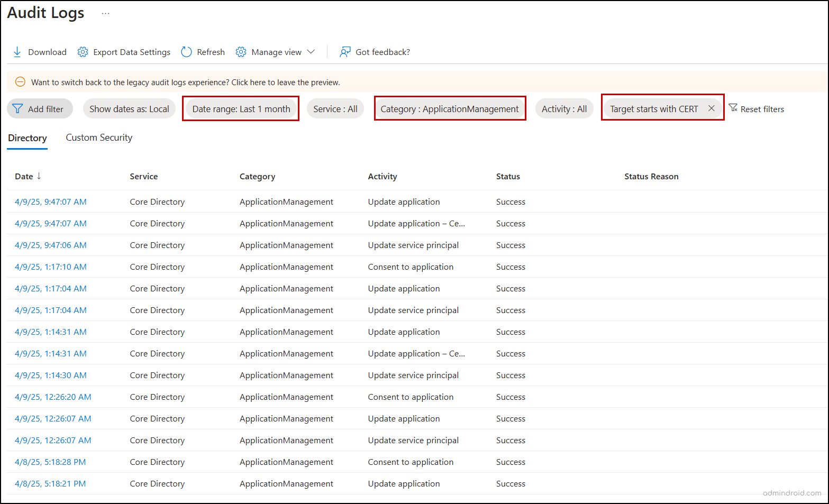Screen dimensions: 829x504
Task: Open the Service: All filter
Action: click(x=335, y=108)
